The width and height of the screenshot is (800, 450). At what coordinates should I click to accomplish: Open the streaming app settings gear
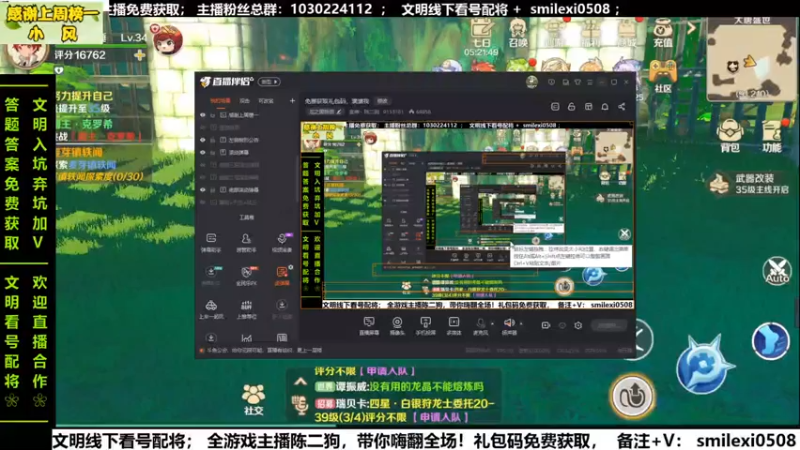[x=578, y=325]
